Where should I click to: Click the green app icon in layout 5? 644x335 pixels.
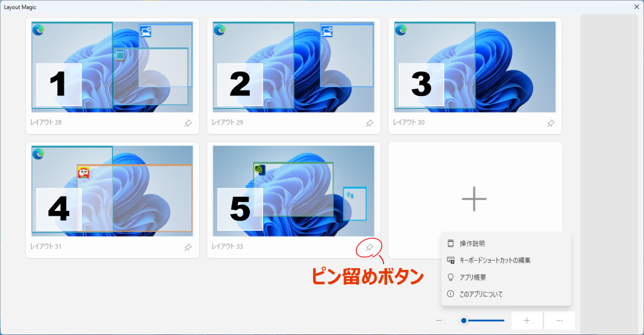coord(259,169)
